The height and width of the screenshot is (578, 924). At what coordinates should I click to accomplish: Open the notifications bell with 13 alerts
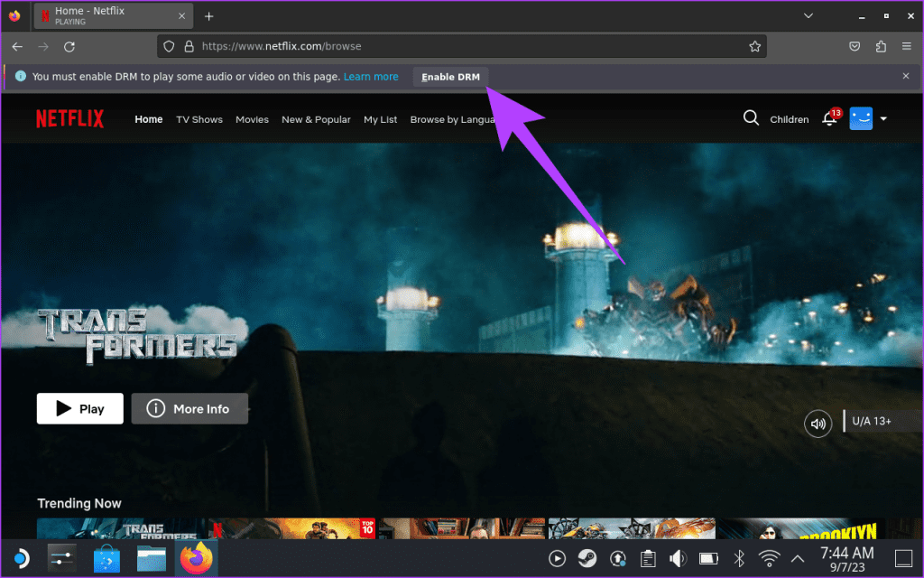(828, 118)
